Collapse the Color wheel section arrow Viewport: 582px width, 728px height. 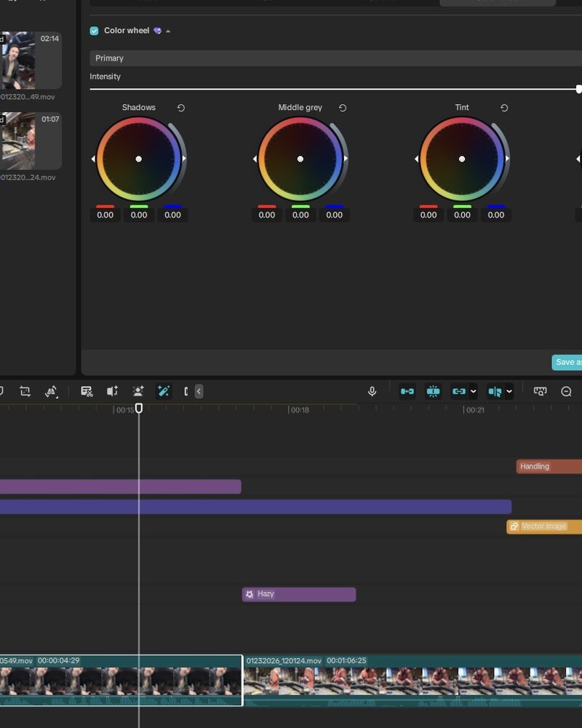(169, 31)
